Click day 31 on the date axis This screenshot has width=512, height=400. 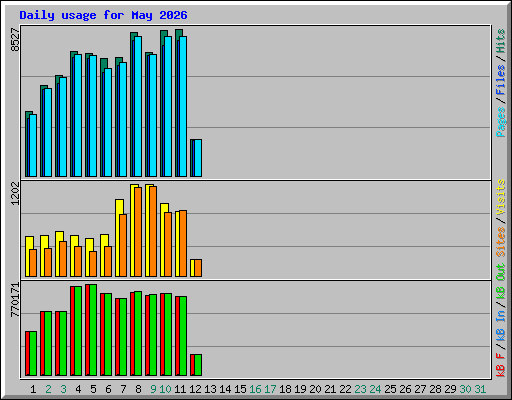click(480, 389)
